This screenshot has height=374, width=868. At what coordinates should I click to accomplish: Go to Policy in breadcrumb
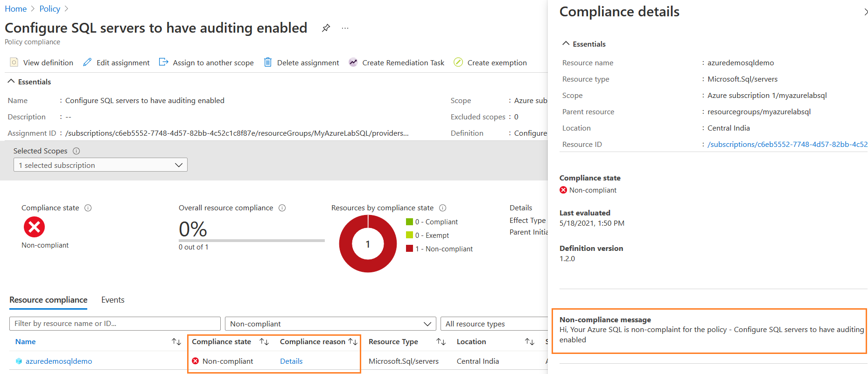coord(49,9)
